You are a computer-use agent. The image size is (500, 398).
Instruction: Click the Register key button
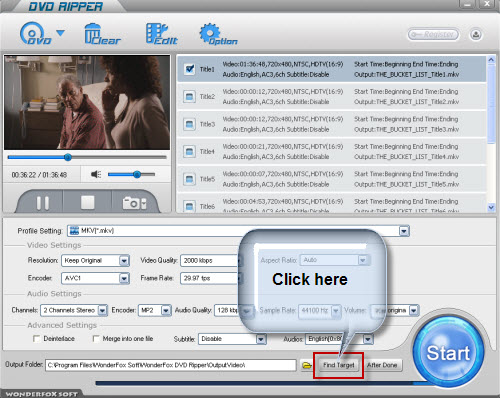pyautogui.click(x=433, y=34)
